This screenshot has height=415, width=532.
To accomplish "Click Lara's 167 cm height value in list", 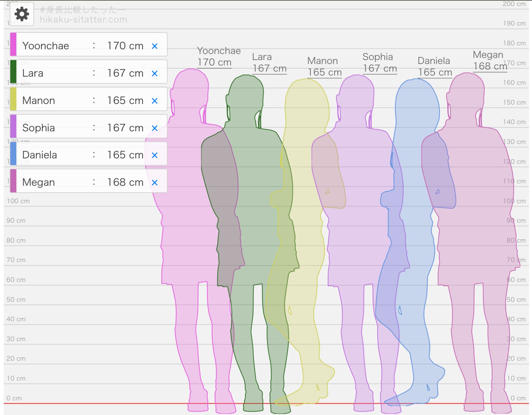I will 125,73.
